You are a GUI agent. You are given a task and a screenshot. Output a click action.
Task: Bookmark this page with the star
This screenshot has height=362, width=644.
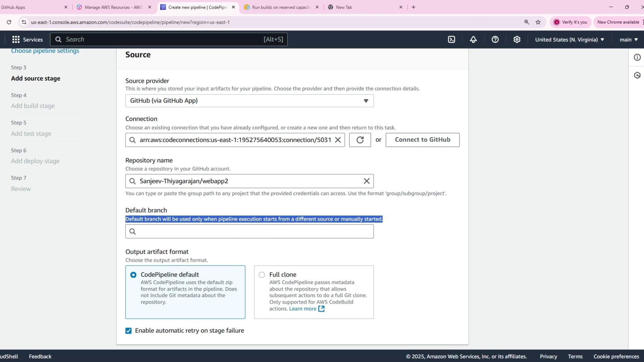pos(538,22)
